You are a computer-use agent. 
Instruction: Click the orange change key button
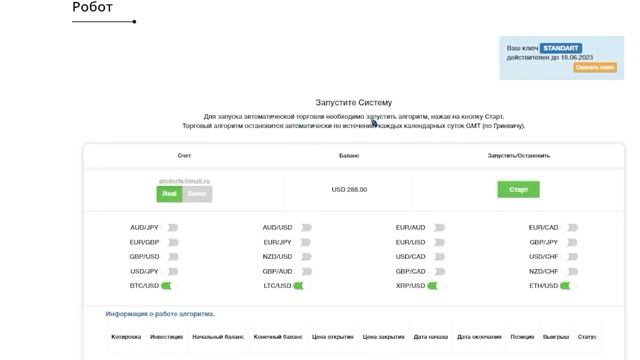point(595,67)
